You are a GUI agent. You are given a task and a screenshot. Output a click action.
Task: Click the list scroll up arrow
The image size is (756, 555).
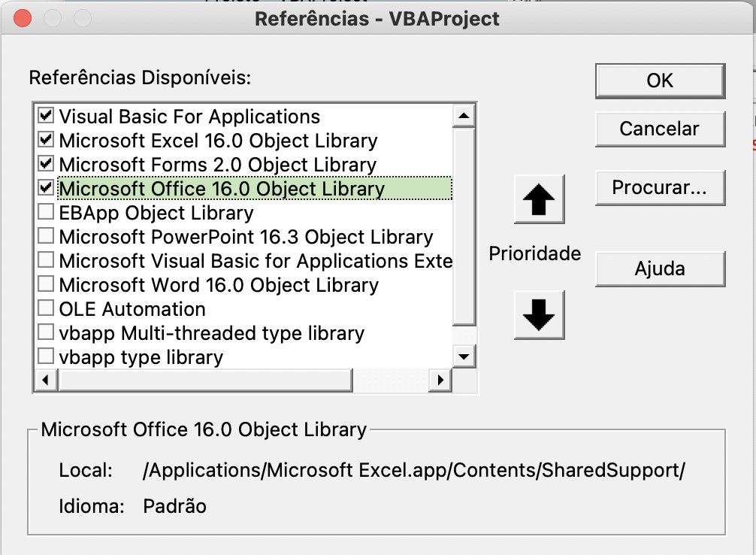click(464, 116)
